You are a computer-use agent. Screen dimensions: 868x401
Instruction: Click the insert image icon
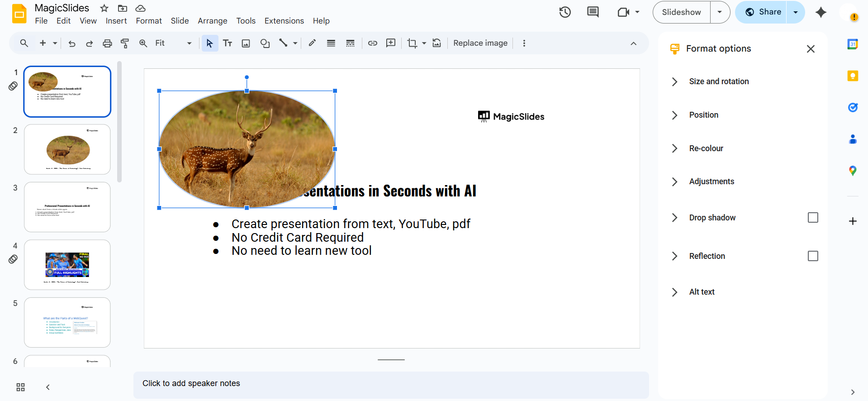[246, 43]
